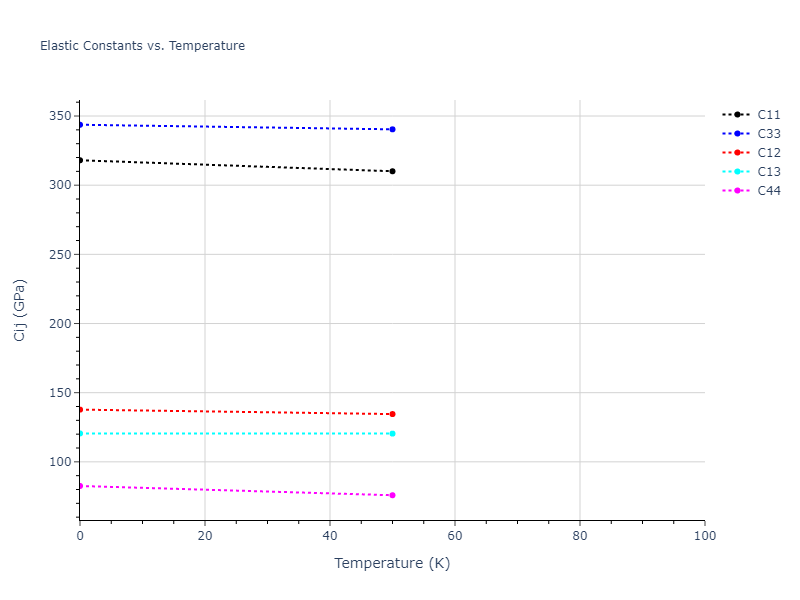Click the y-axis tick label 200
This screenshot has width=800, height=600.
point(60,323)
